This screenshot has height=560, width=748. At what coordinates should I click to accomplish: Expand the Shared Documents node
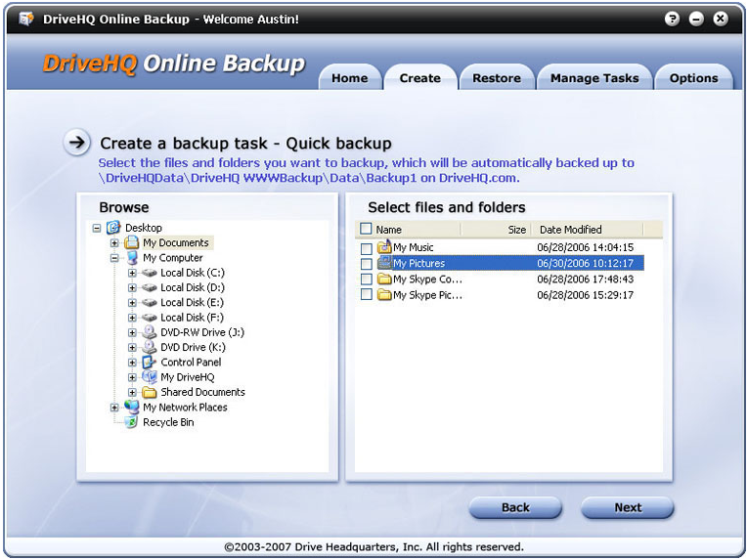(x=132, y=392)
